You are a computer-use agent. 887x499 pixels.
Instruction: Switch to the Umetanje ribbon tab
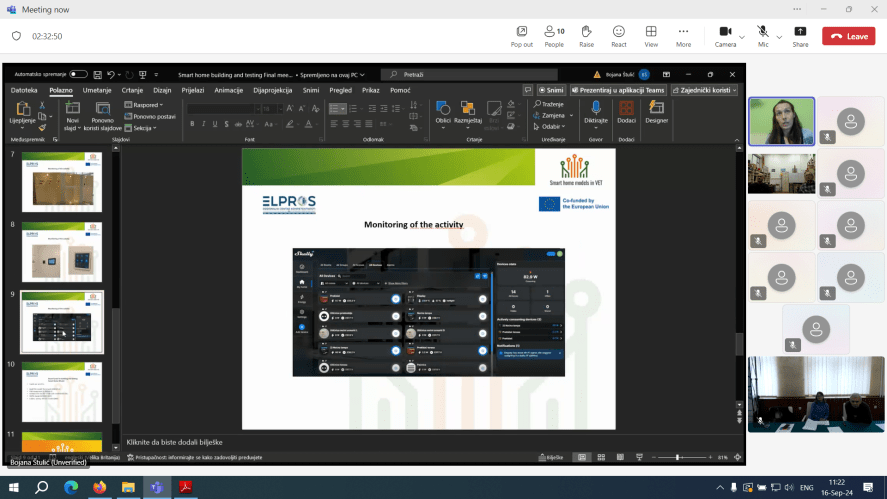97,90
